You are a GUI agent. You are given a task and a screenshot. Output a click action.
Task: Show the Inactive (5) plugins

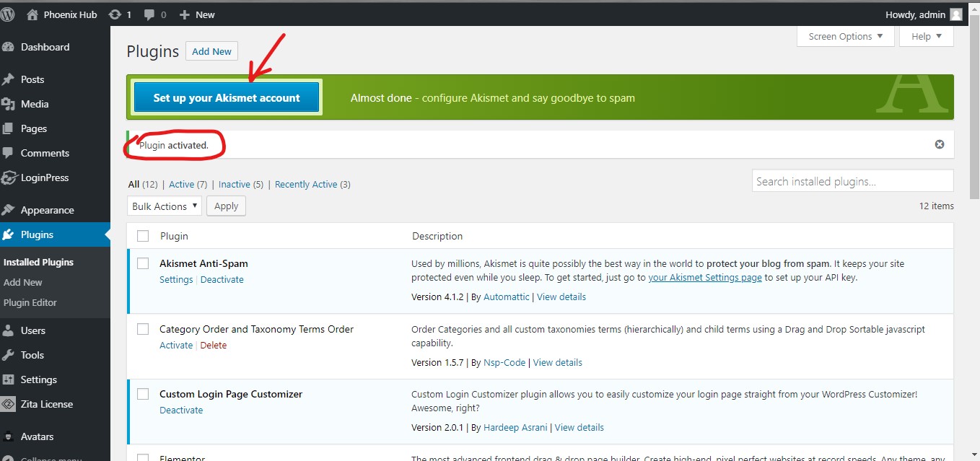pos(241,184)
